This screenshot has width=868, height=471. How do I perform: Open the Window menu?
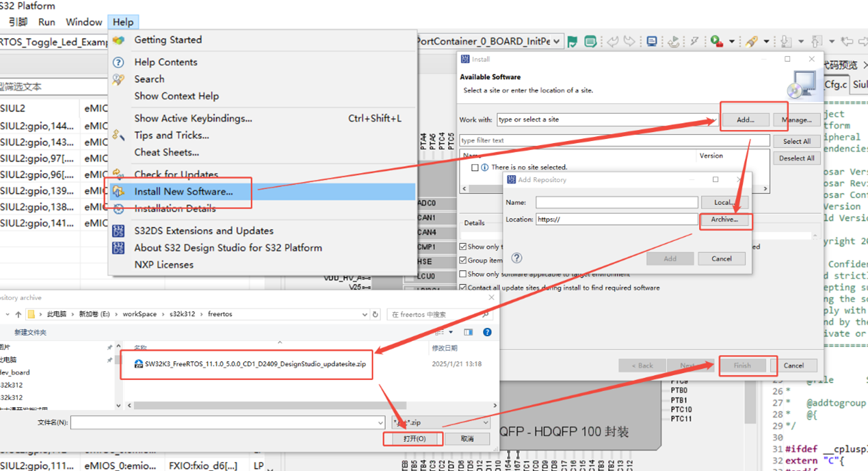pos(84,22)
